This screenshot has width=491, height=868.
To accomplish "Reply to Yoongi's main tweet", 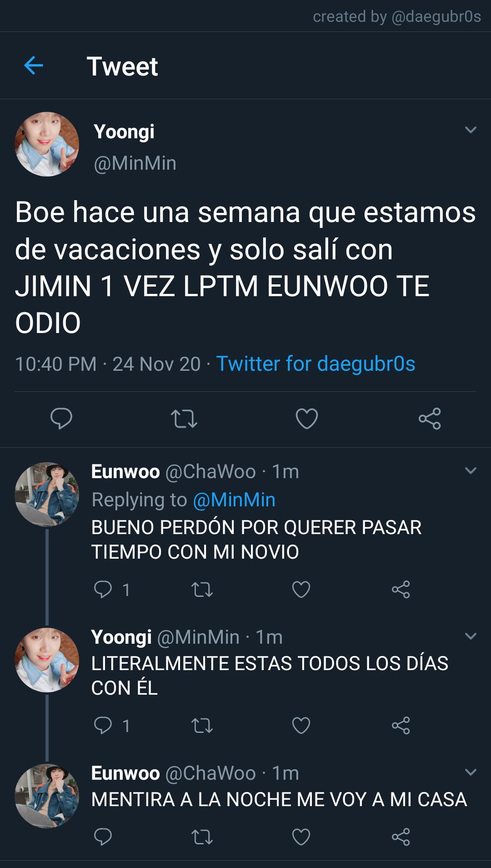I will [x=61, y=418].
